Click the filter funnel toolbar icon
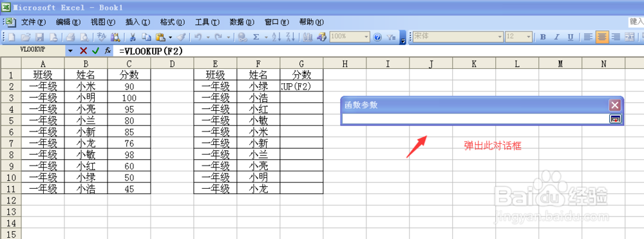The height and width of the screenshot is (239, 644). (x=391, y=37)
